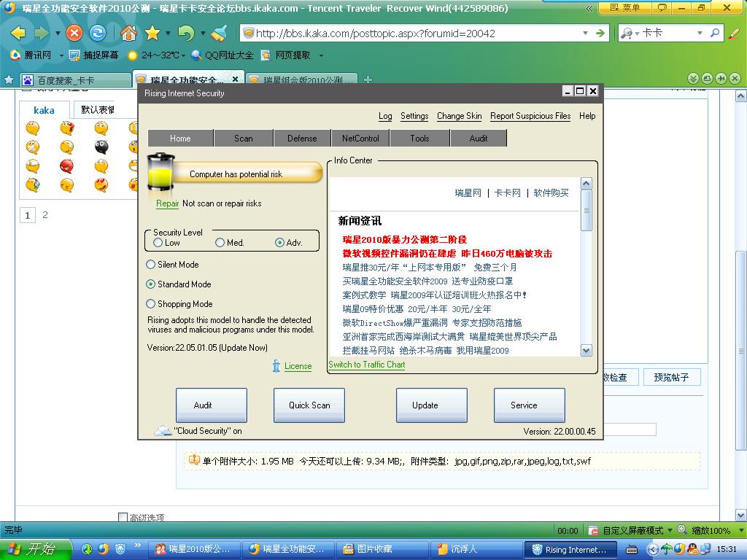Expand the 腾讯网 bookmark dropdown arrow
747x560 pixels.
61,55
